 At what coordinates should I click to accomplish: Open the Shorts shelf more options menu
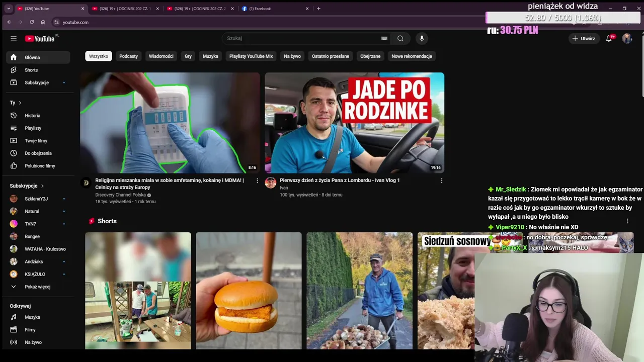pos(627,221)
